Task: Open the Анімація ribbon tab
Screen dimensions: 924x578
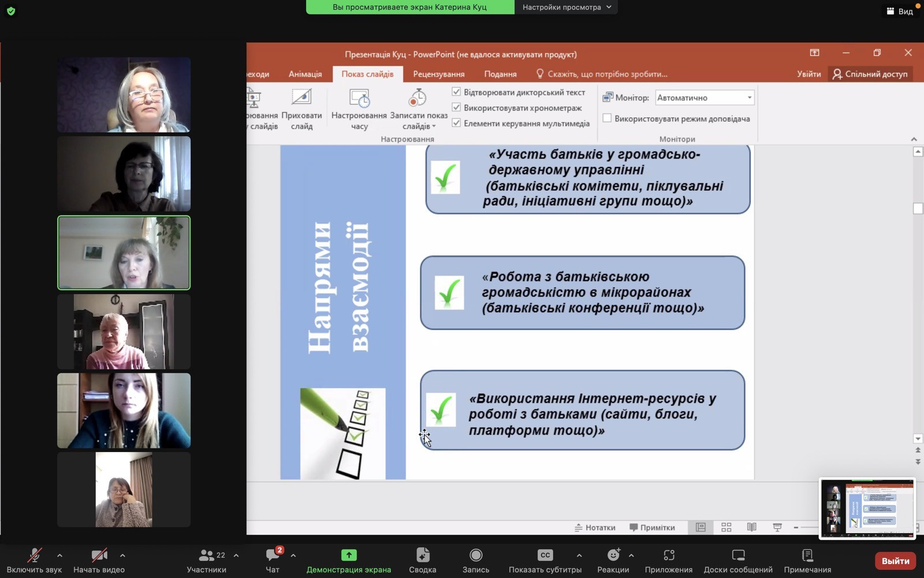Action: click(x=305, y=74)
